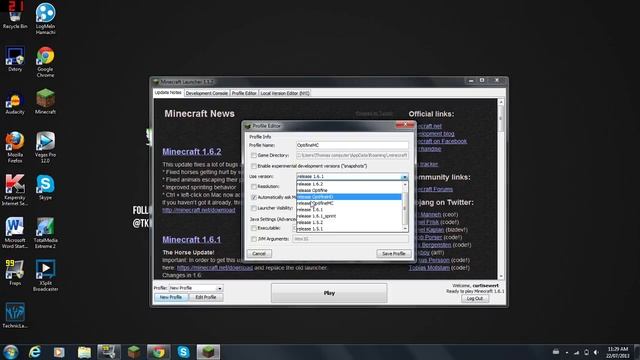Click the New Profile button
Image resolution: width=640 pixels, height=360 pixels.
171,298
